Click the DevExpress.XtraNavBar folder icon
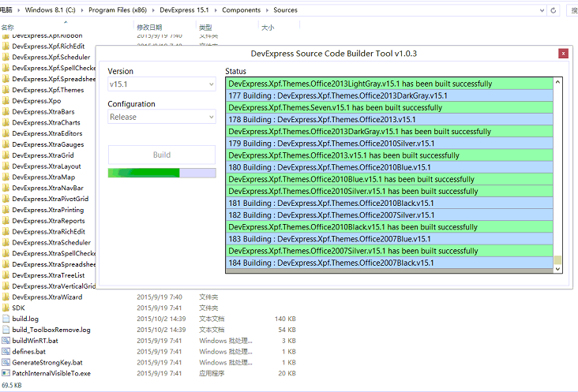 [6, 188]
